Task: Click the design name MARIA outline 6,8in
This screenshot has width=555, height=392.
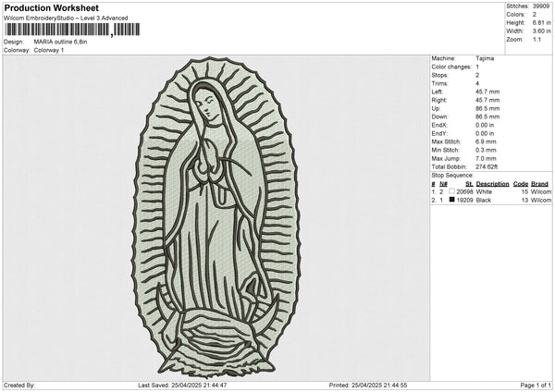Action: [60, 42]
